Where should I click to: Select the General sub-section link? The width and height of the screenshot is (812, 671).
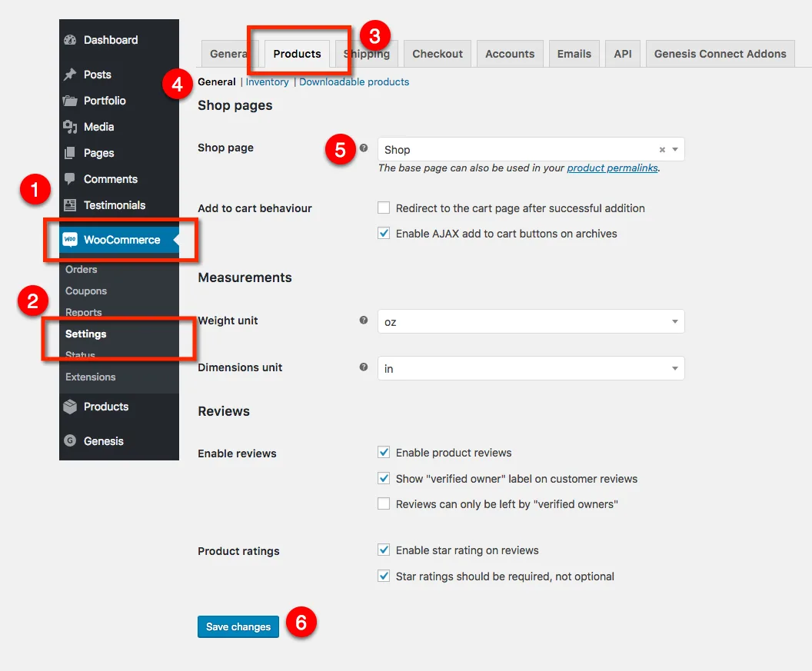[217, 81]
